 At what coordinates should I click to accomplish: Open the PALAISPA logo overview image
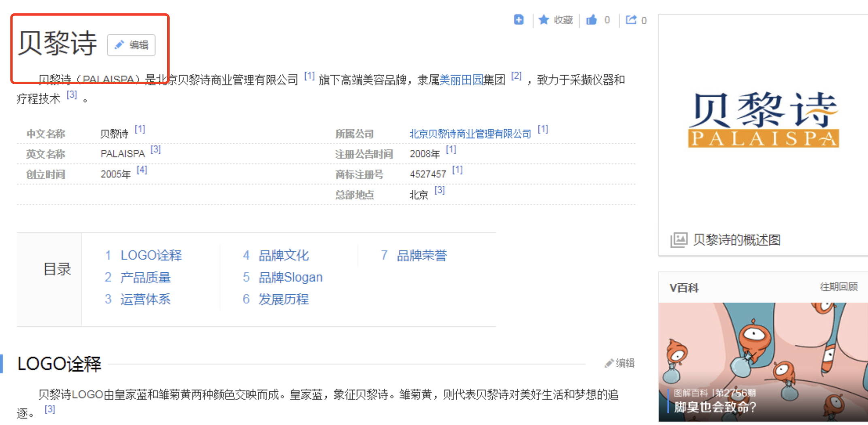(764, 120)
